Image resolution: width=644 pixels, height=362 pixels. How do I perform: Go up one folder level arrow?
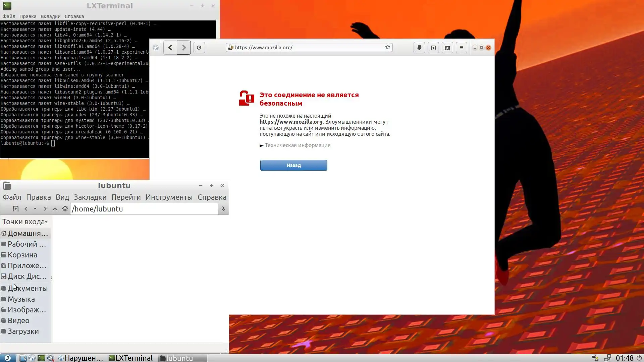(x=55, y=209)
